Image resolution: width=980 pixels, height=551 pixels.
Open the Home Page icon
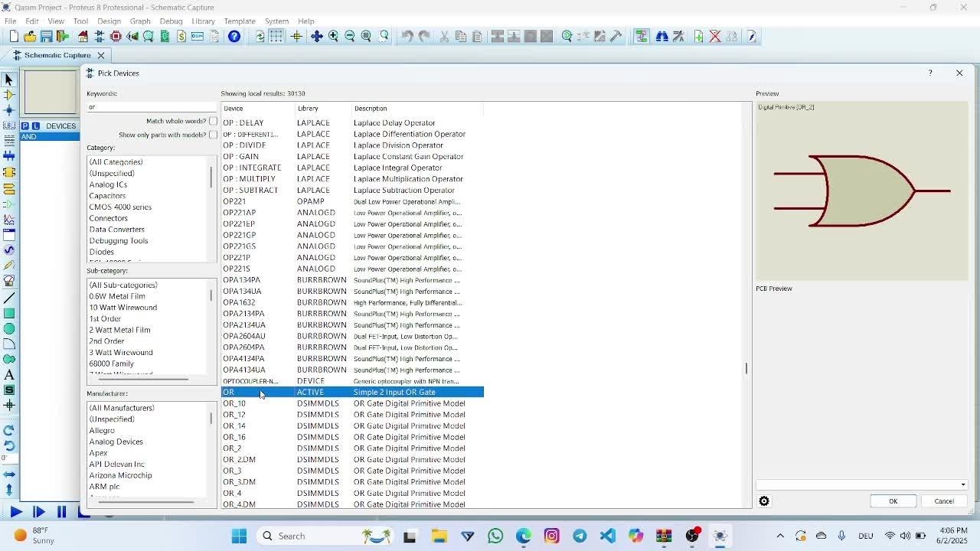83,36
